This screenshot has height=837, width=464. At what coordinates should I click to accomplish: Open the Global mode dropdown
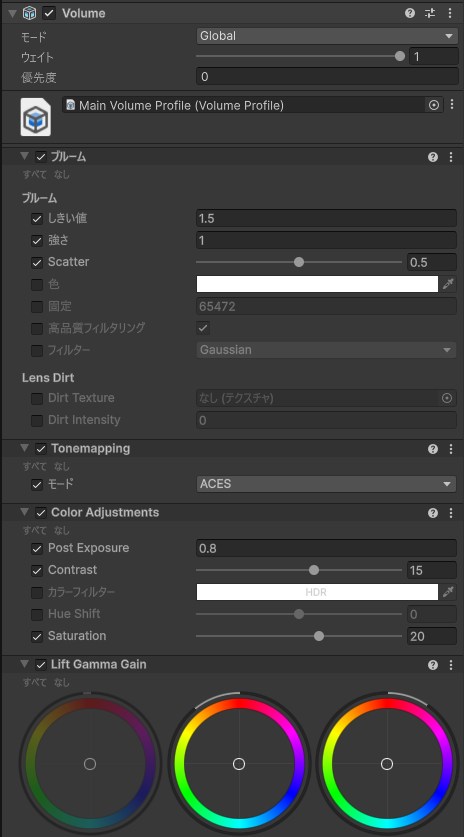[327, 36]
